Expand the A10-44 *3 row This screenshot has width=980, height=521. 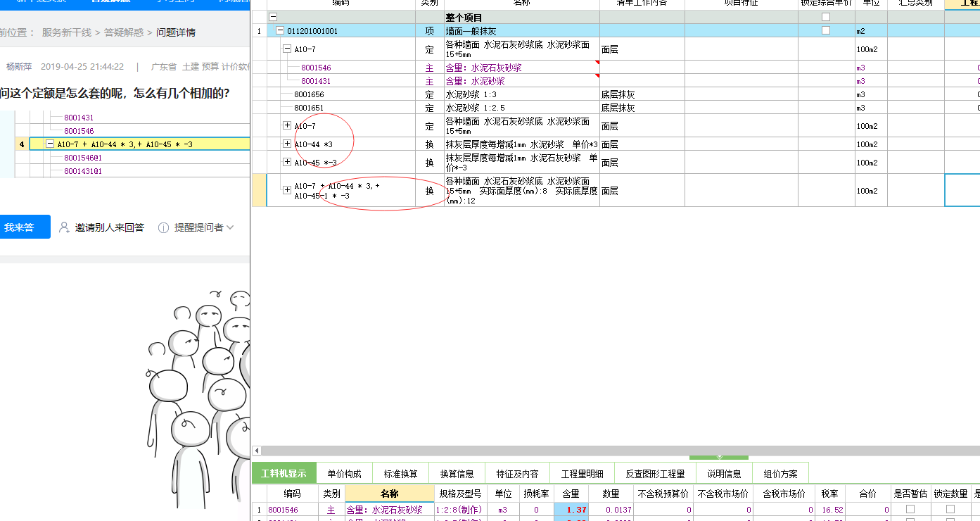[286, 144]
